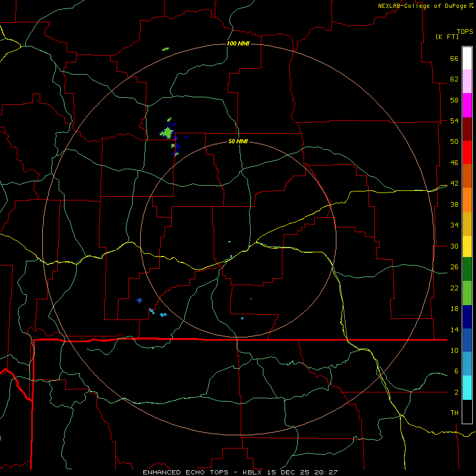The width and height of the screenshot is (476, 476).
Task: Select the medium blue legend swatch
Action: (467, 340)
